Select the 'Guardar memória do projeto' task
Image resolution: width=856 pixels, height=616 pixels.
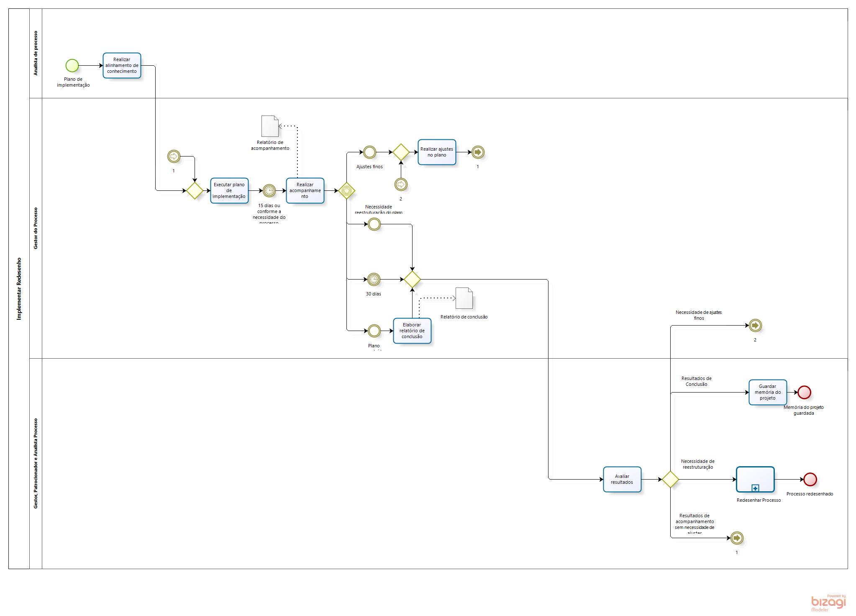(x=767, y=392)
